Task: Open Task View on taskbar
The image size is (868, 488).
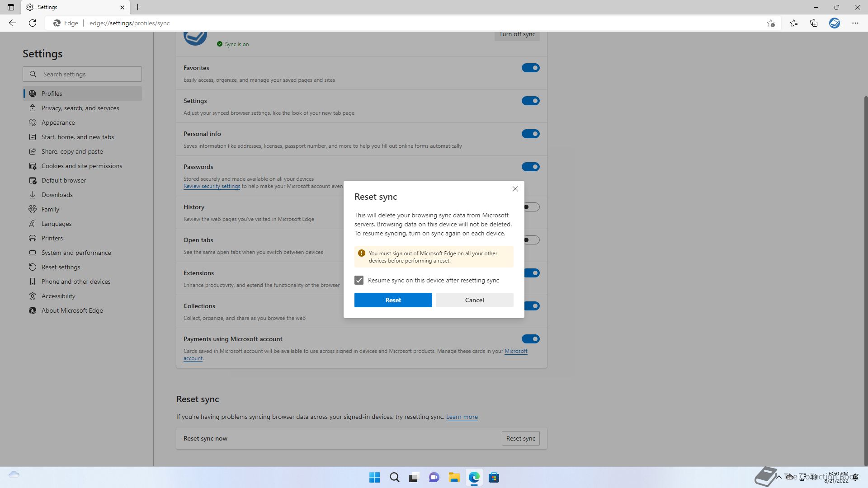Action: coord(414,478)
